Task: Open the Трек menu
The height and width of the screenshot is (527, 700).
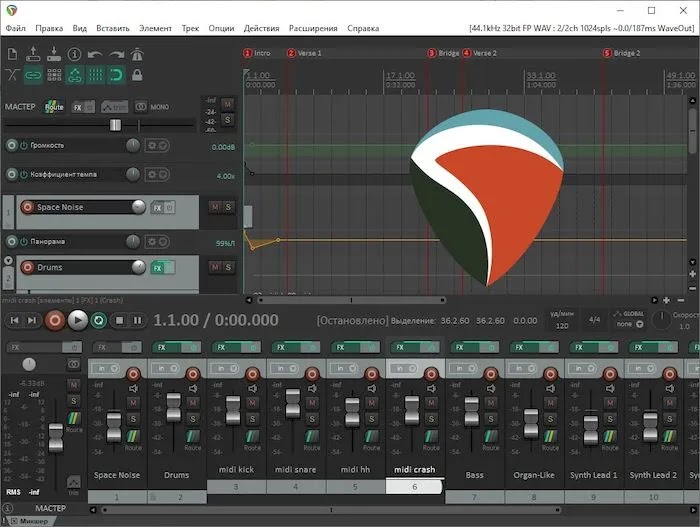Action: tap(190, 28)
